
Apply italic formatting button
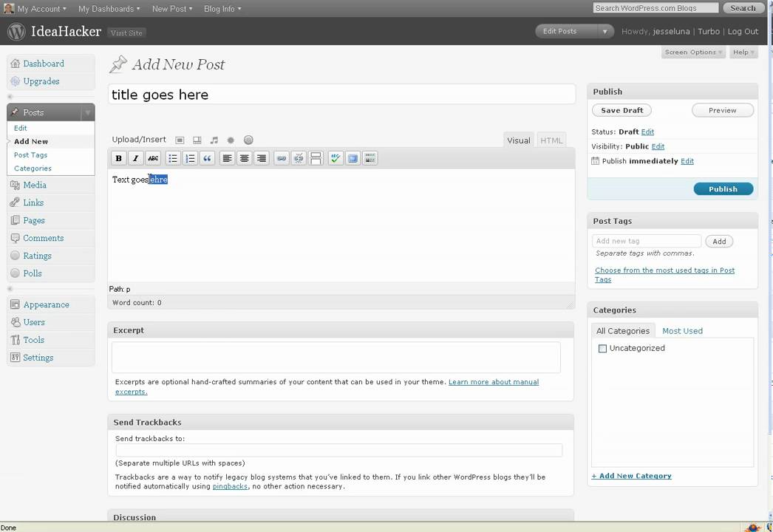click(x=135, y=158)
